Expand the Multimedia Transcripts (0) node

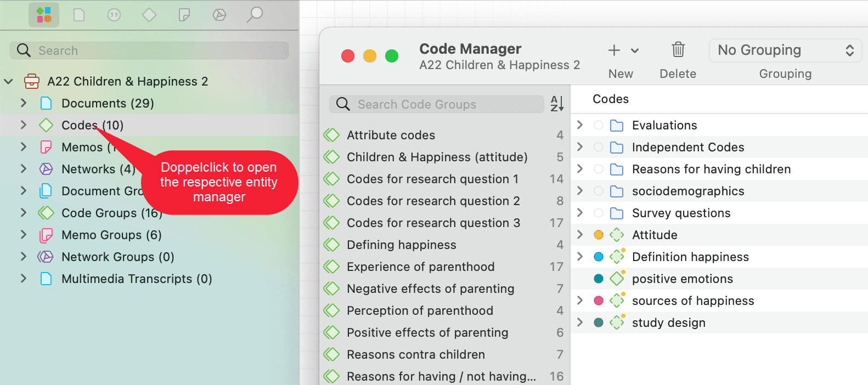pos(23,279)
